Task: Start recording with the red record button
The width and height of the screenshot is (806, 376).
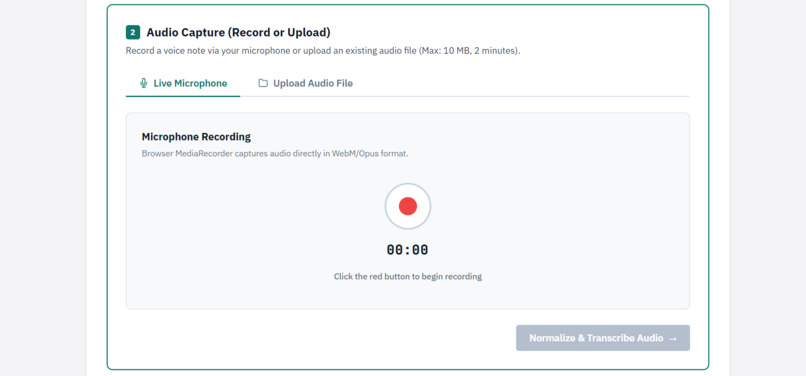Action: tap(408, 206)
